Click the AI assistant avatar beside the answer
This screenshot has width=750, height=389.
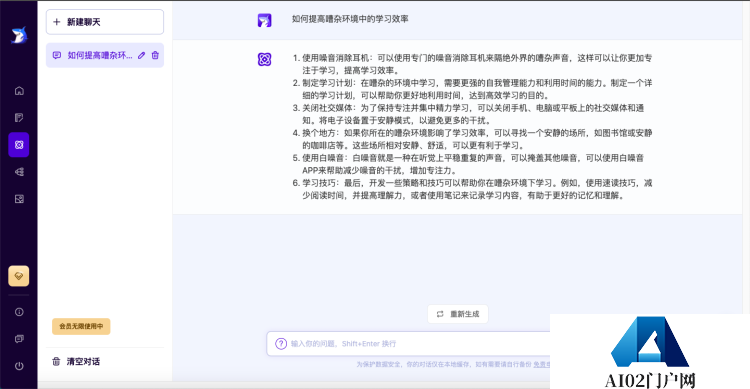point(265,59)
